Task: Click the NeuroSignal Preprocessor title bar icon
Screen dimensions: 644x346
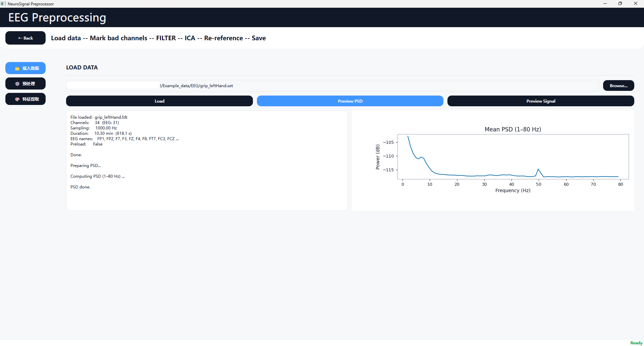Action: (3, 4)
